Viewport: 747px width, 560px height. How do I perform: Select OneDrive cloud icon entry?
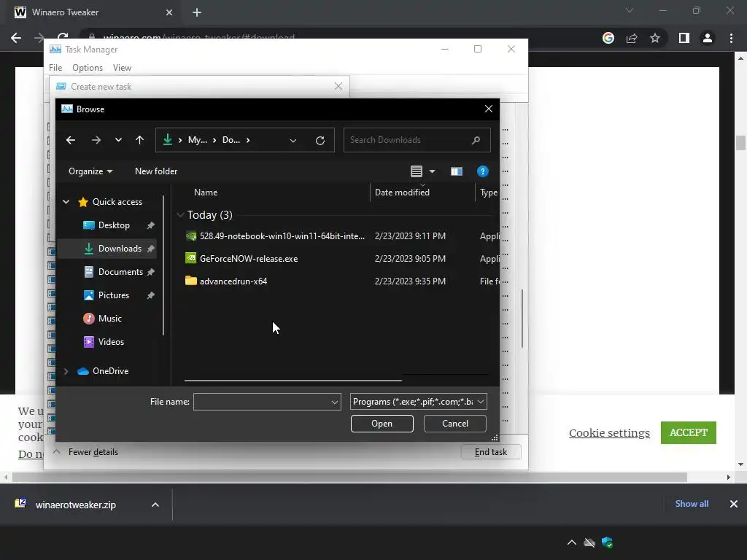click(x=83, y=371)
